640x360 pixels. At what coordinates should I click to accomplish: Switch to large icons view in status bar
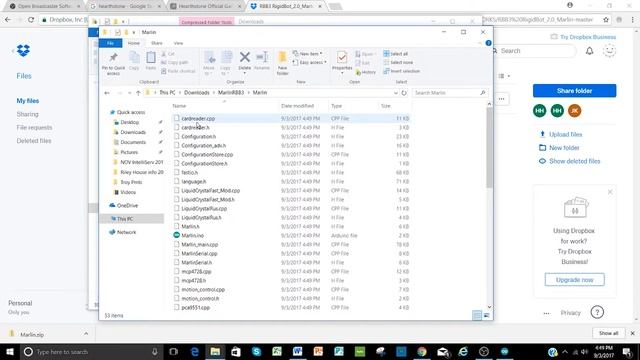click(x=487, y=316)
